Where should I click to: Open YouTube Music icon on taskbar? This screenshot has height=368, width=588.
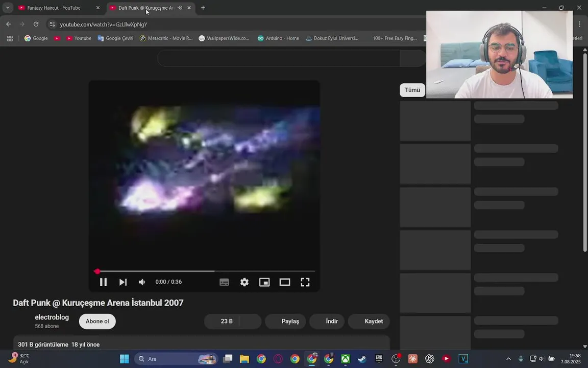(x=446, y=359)
